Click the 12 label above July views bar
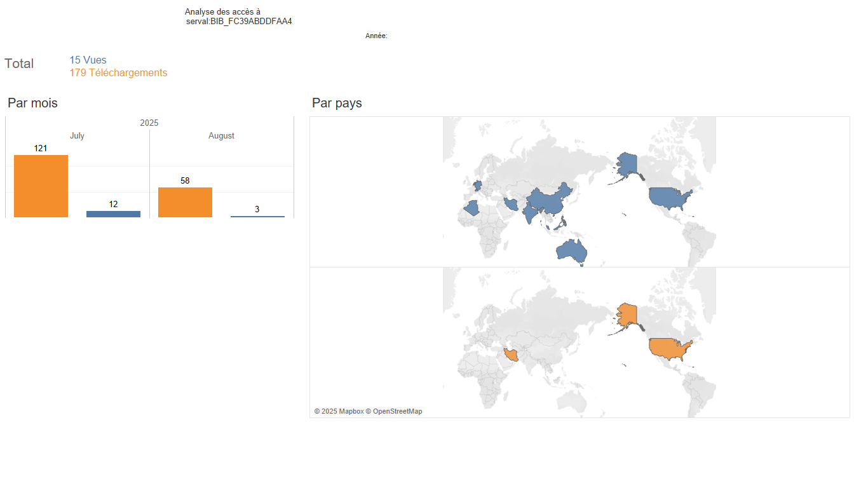868x488 pixels. (x=113, y=204)
